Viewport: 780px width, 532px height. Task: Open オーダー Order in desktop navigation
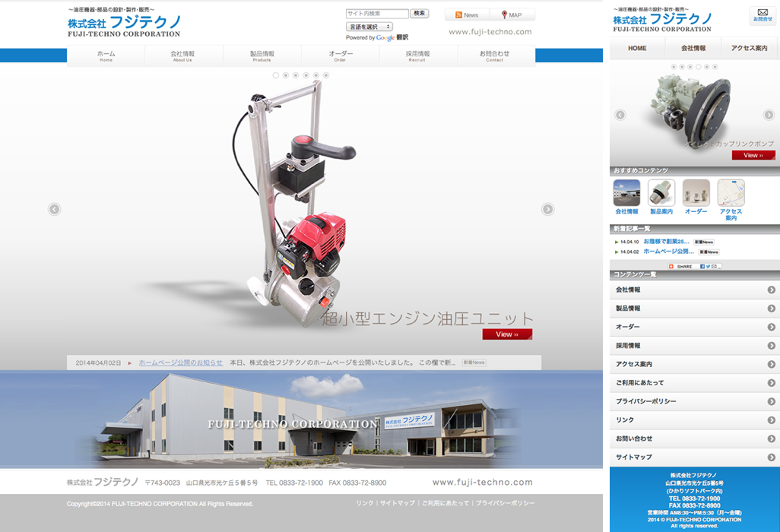[x=341, y=56]
